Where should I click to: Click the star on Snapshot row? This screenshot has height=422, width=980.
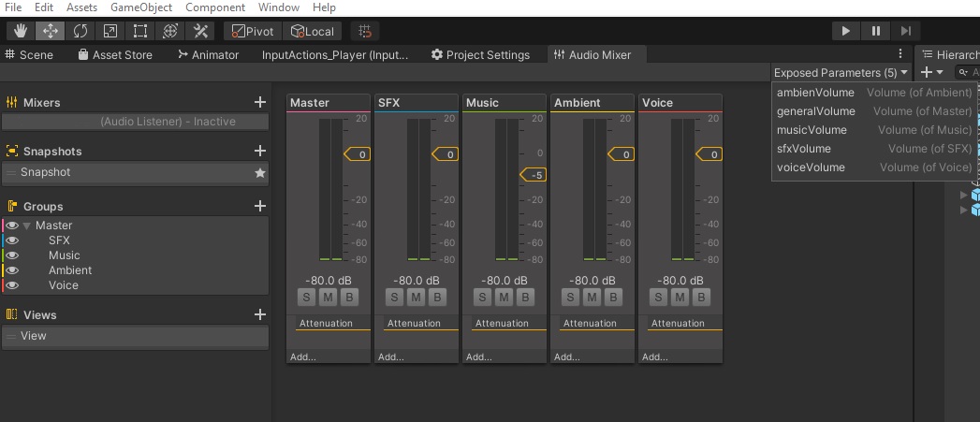tap(260, 172)
